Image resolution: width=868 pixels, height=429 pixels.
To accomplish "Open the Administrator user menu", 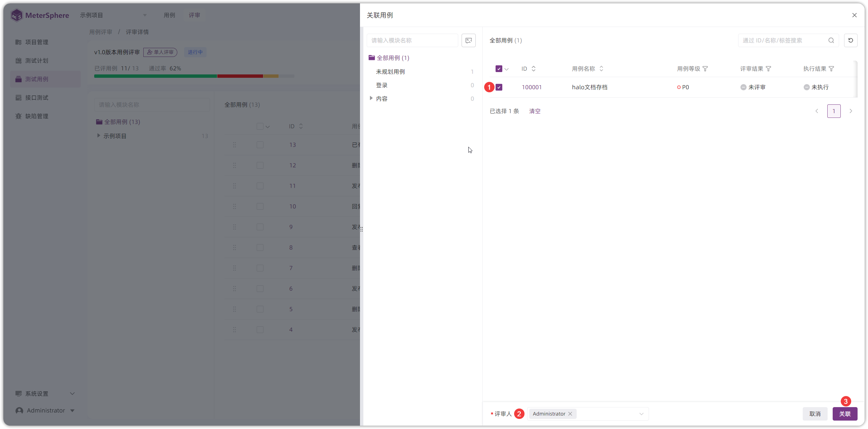I will tap(45, 410).
